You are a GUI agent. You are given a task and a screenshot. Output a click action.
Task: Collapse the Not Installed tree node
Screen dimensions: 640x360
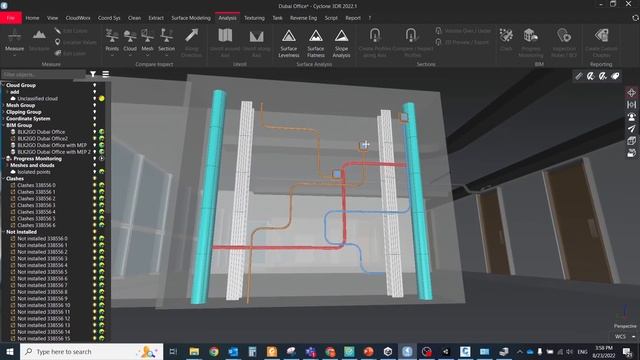click(x=3, y=231)
